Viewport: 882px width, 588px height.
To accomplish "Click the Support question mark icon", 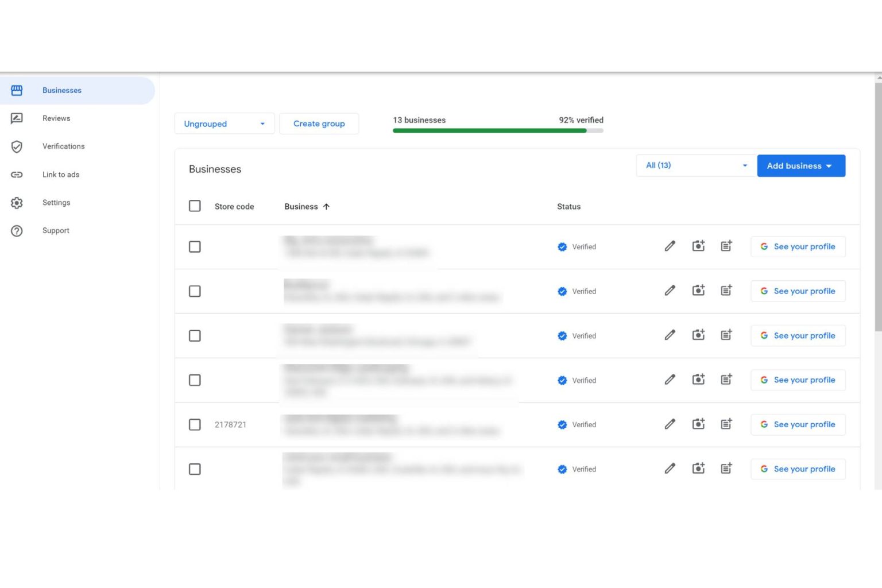I will coord(17,230).
